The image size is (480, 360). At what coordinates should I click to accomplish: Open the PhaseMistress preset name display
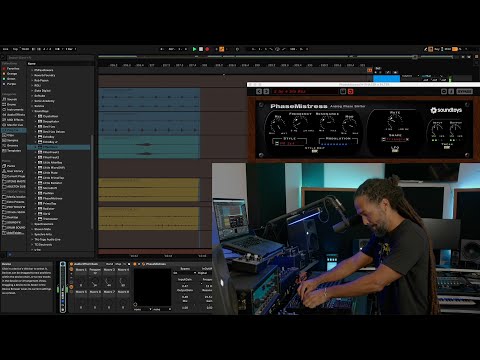point(305,91)
